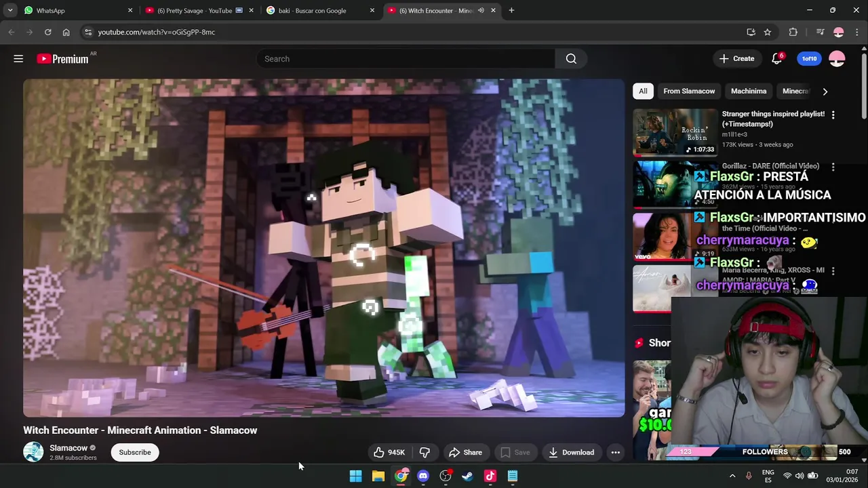This screenshot has height=488, width=868.
Task: Open more actions ellipsis below video
Action: (615, 452)
